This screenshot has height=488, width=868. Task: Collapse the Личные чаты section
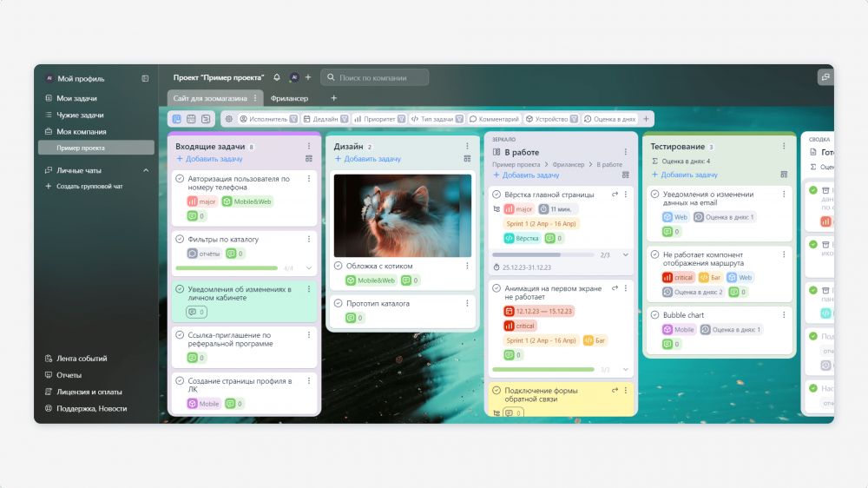click(146, 170)
